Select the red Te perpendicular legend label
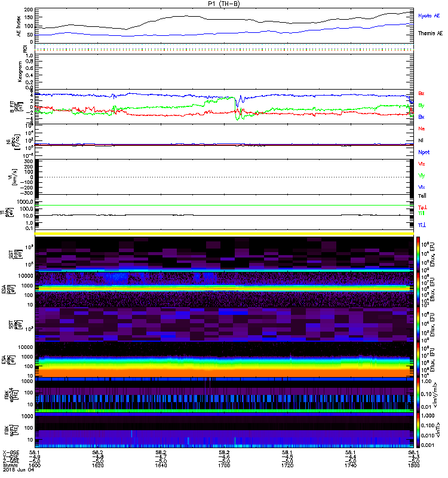 [422, 207]
